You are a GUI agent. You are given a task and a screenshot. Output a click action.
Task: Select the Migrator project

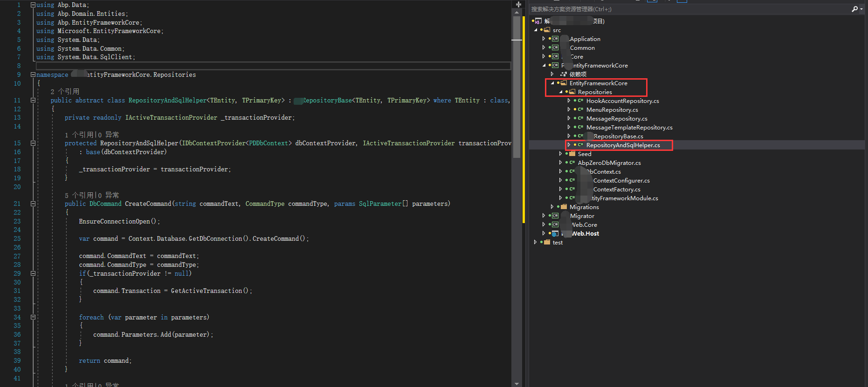coord(582,216)
